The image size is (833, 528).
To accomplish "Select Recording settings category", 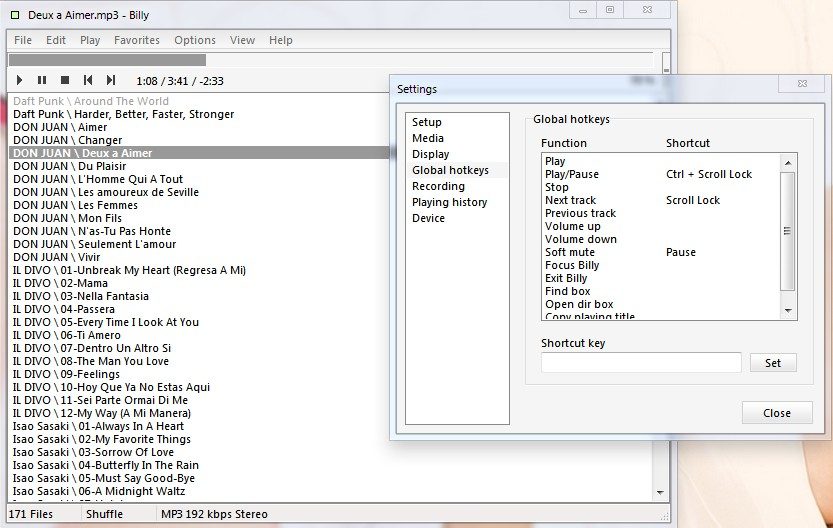I will (438, 186).
